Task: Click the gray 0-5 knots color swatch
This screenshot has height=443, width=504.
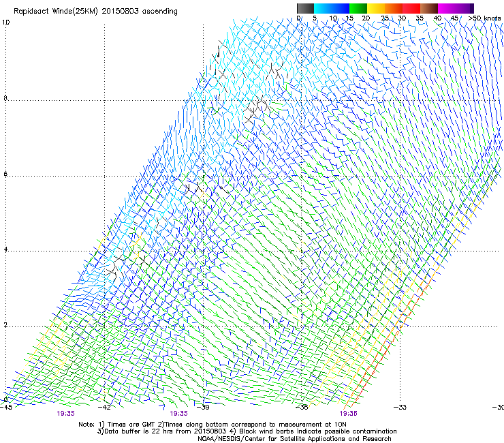Action: click(305, 8)
